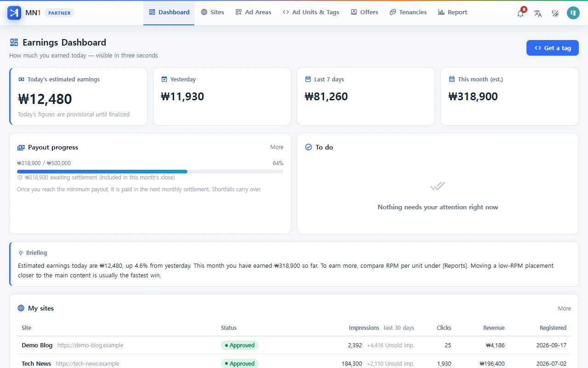Click the payout progress bar
Image resolution: width=588 pixels, height=368 pixels.
point(150,172)
